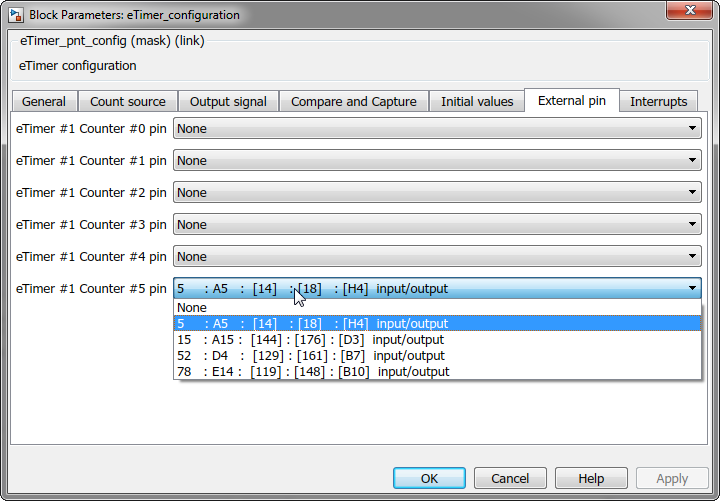Open the Interrupts tab
Viewport: 720px width, 501px height.
(x=658, y=101)
